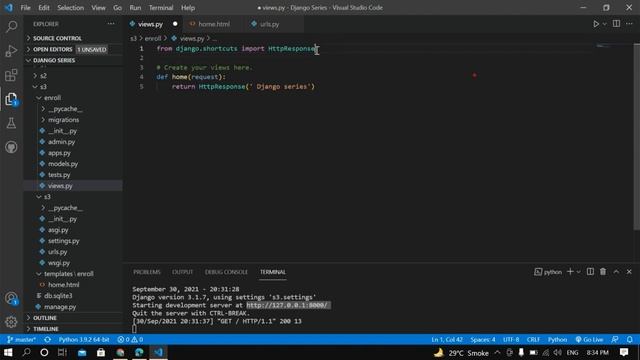Open Windows taskbar search
The image size is (640, 360).
click(x=27, y=352)
